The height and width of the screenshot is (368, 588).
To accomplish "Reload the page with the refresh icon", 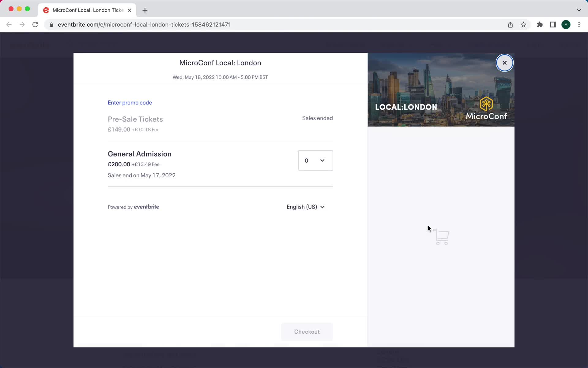I will (x=35, y=25).
